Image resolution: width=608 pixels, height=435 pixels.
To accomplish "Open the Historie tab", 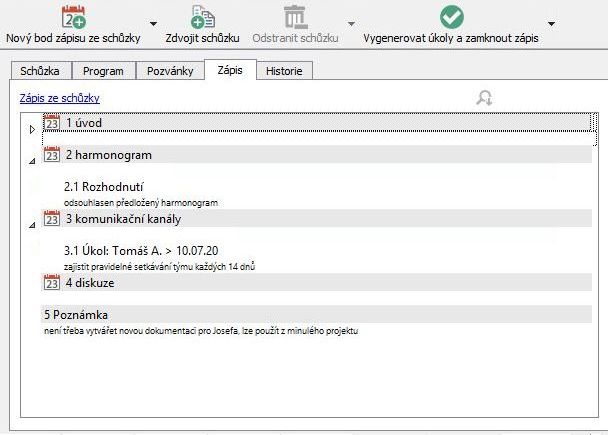I will [x=286, y=71].
